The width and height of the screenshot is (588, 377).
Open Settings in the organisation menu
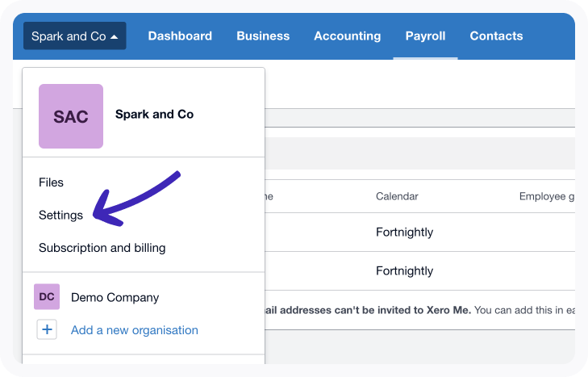coord(60,216)
